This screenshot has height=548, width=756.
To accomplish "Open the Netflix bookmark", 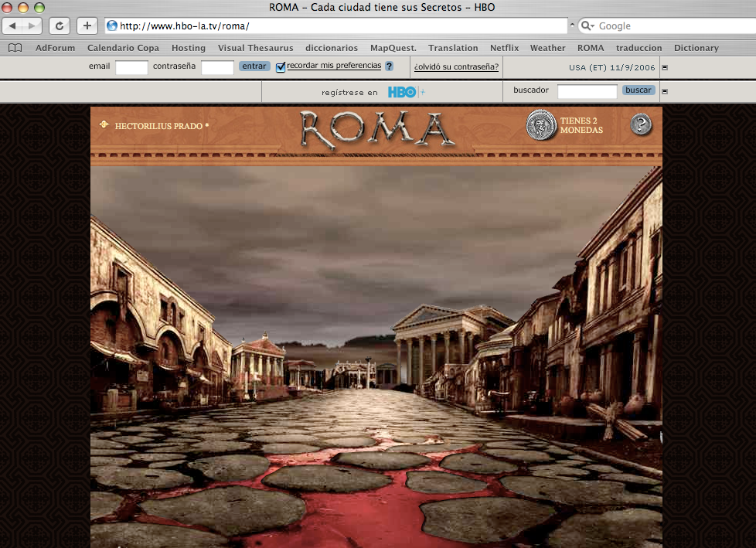I will [x=504, y=48].
